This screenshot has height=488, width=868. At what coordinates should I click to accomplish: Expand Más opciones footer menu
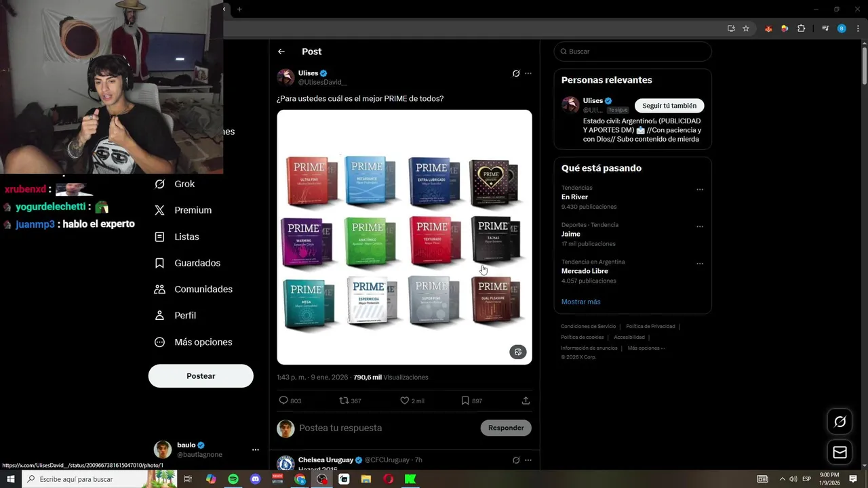pos(646,348)
